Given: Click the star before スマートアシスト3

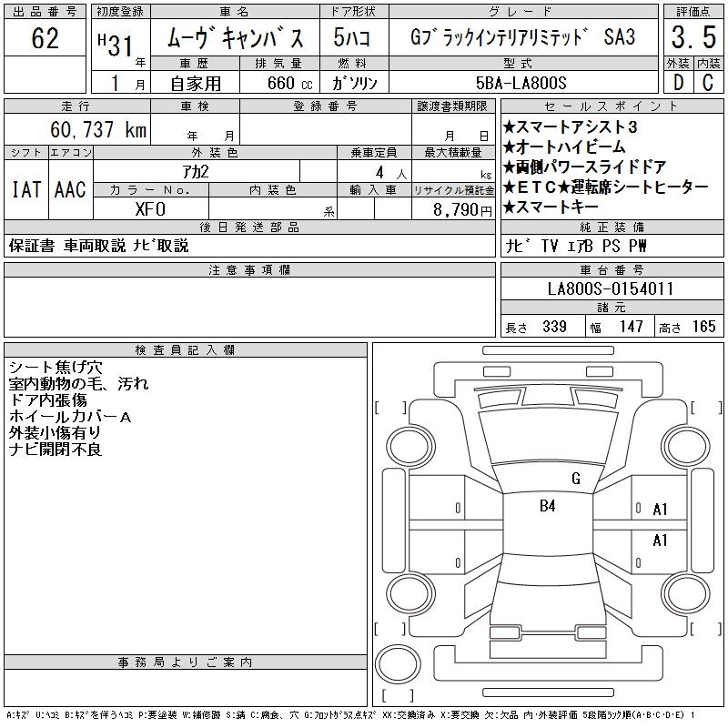Looking at the screenshot, I should [510, 126].
